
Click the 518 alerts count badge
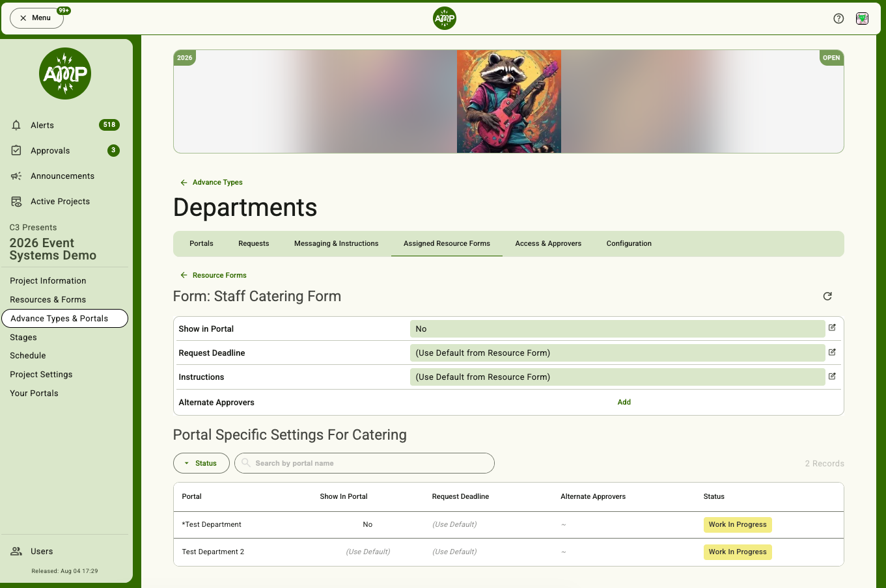pyautogui.click(x=109, y=125)
